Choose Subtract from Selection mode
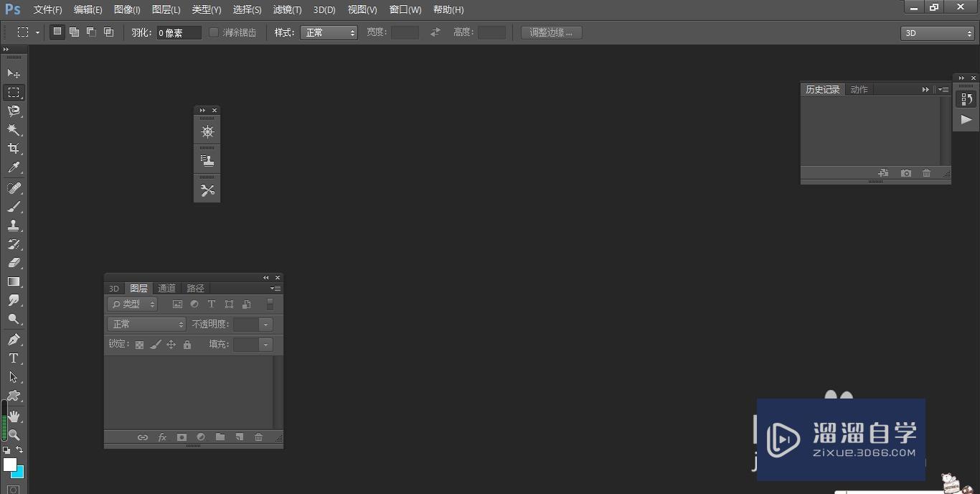This screenshot has width=980, height=494. (x=91, y=32)
